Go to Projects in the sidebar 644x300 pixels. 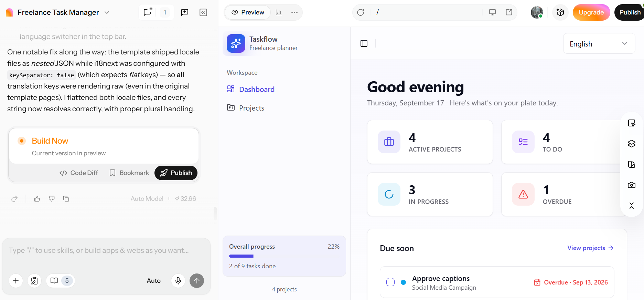246,108
